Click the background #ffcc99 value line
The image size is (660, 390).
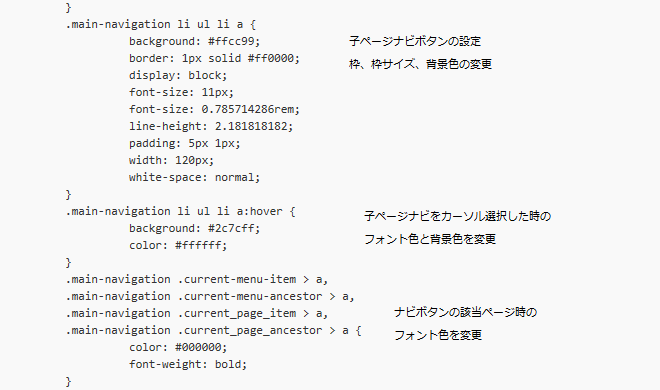point(194,41)
